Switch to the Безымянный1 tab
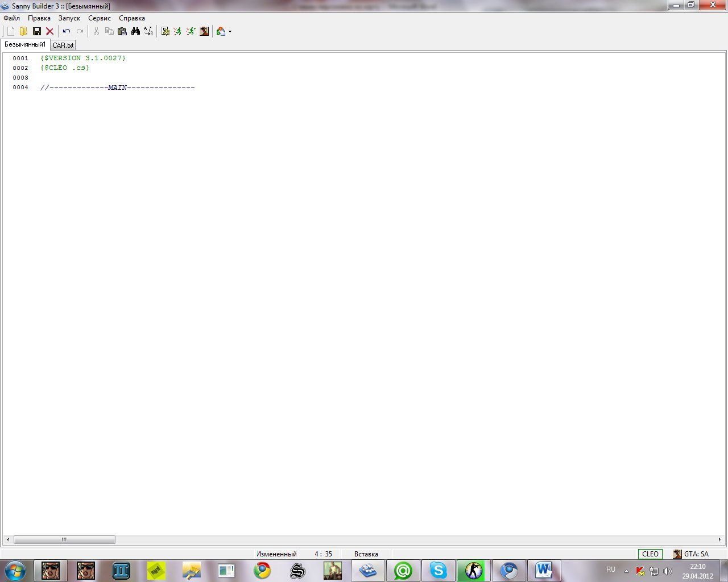Screen dimensions: 728x582 (25, 44)
